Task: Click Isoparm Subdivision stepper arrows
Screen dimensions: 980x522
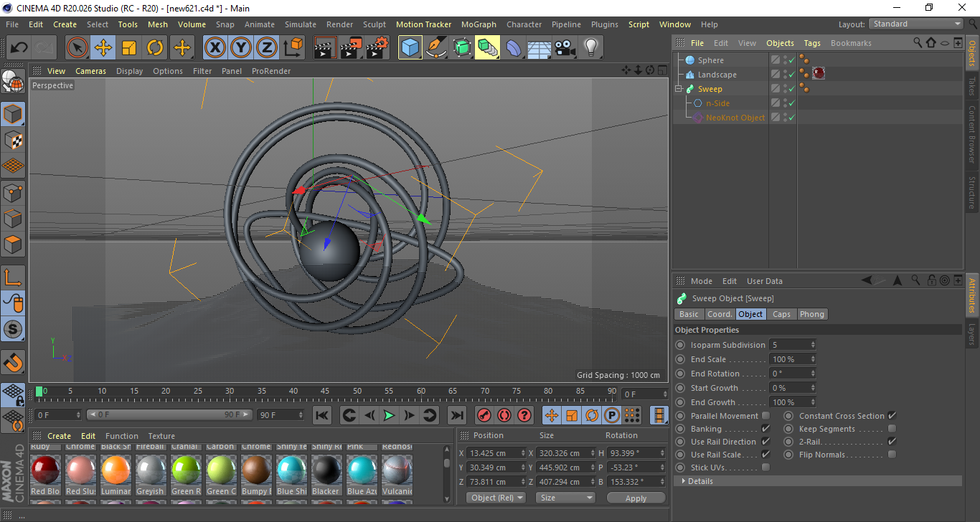Action: 813,345
